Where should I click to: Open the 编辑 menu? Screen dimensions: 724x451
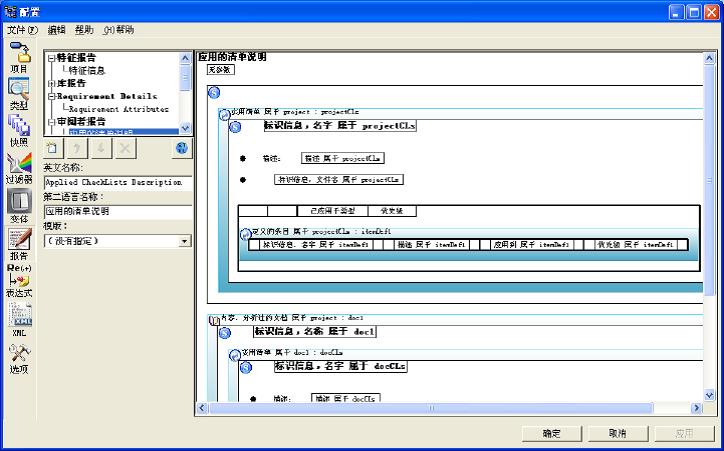coord(56,30)
